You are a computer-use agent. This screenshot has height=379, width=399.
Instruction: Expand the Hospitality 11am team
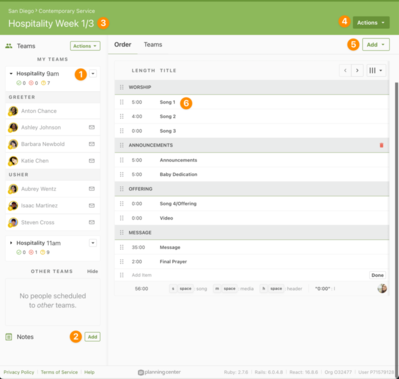(x=11, y=243)
